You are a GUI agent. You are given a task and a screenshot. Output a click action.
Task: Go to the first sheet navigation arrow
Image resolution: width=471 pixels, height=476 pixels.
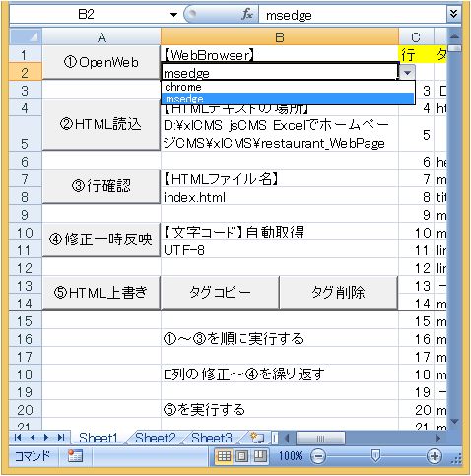[x=18, y=438]
